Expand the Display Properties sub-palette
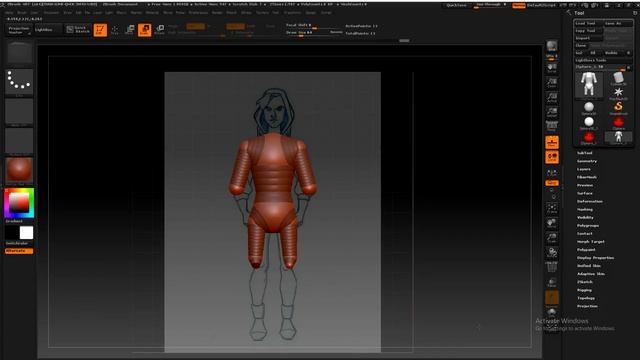 (x=596, y=258)
